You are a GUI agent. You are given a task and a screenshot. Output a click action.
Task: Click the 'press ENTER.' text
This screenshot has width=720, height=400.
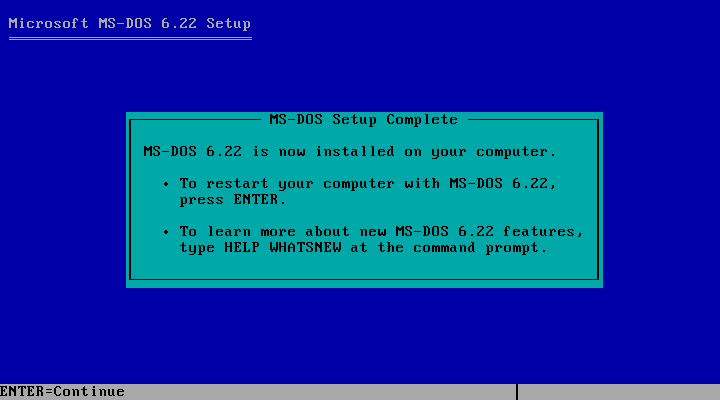click(x=233, y=200)
